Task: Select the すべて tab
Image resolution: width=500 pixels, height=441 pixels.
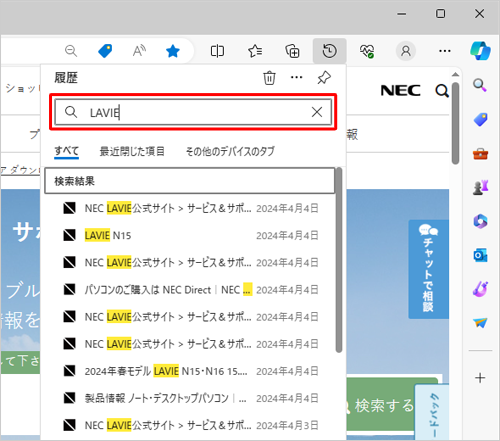Action: point(67,151)
